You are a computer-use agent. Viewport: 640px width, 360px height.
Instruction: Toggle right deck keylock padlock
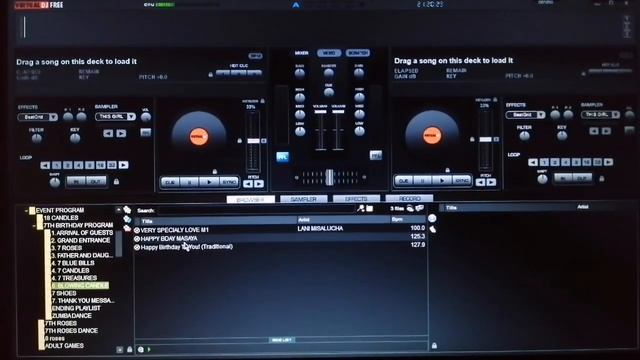point(495,100)
